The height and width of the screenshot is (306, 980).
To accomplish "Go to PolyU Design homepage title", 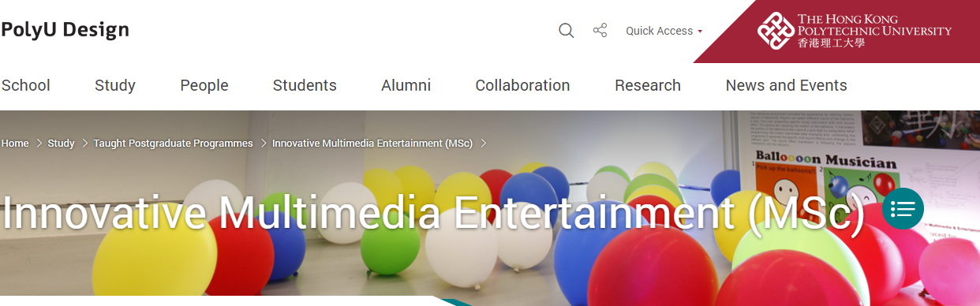I will pos(65,30).
